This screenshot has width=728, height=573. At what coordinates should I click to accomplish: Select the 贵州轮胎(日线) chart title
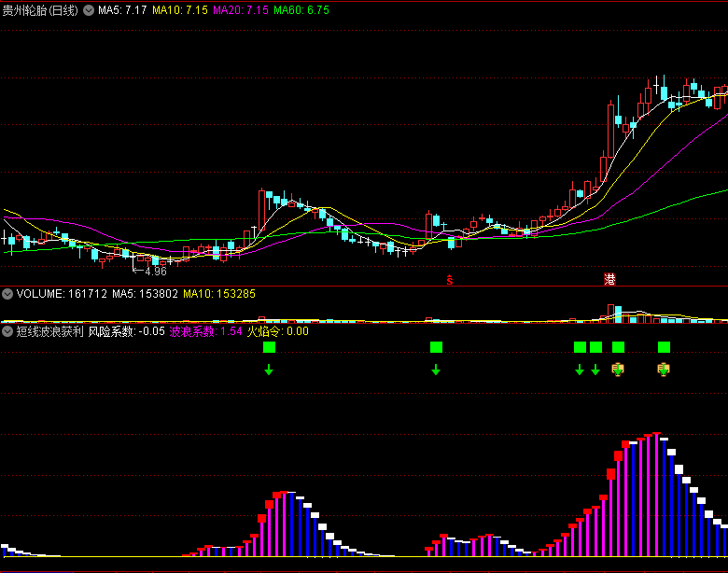(40, 10)
